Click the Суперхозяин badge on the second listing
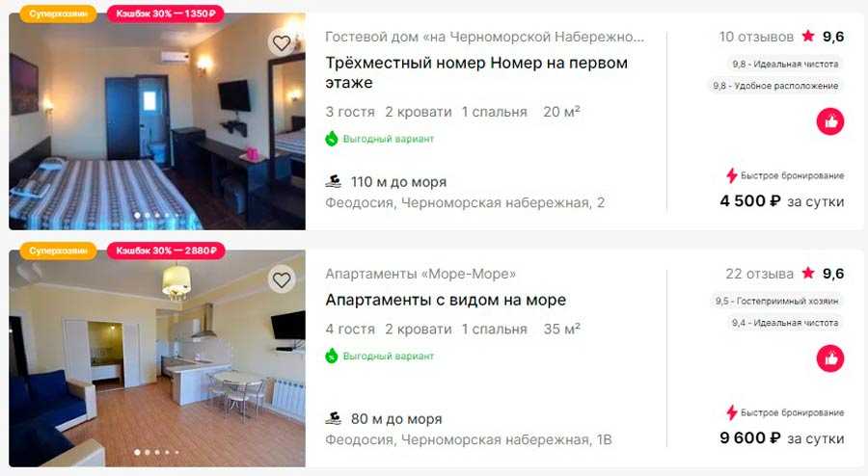868x476 pixels. pos(58,251)
